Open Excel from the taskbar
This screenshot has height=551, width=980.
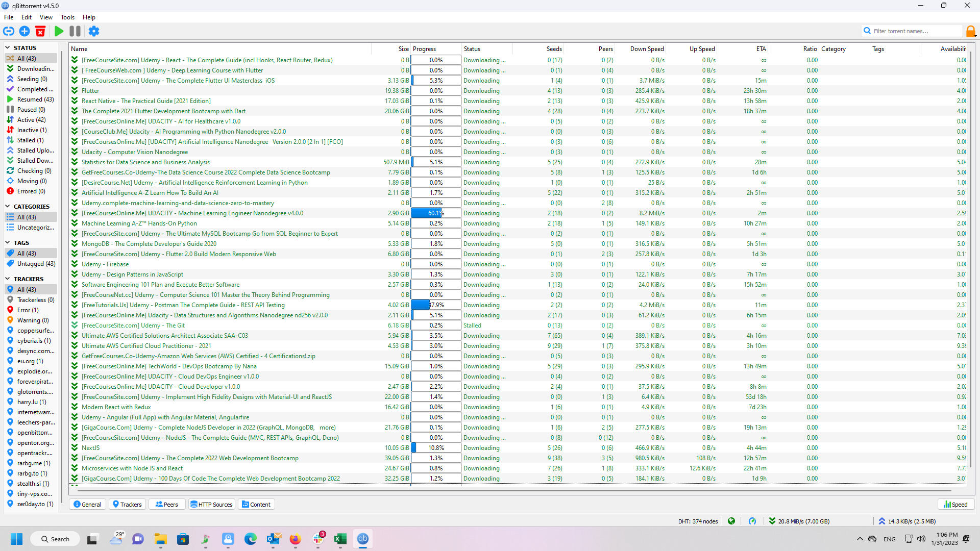pos(340,539)
